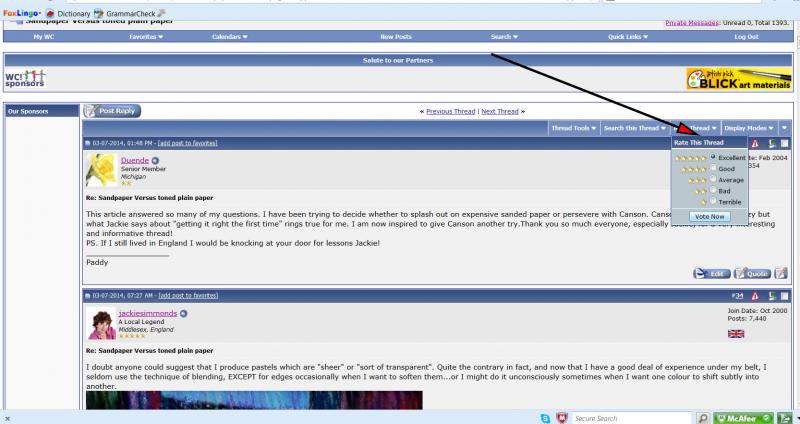Click Duende's online status icon
The image size is (800, 424).
click(x=155, y=161)
